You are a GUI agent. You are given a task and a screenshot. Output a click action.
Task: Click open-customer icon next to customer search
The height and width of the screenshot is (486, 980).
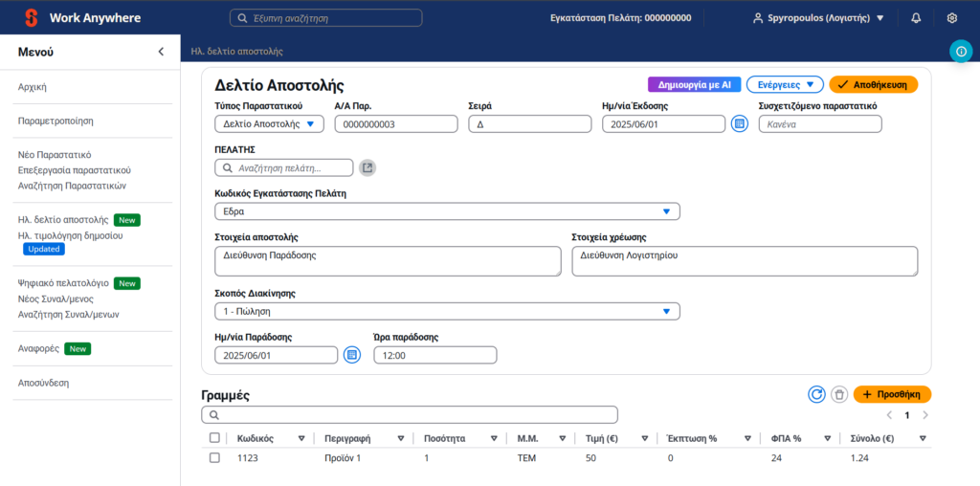(367, 167)
